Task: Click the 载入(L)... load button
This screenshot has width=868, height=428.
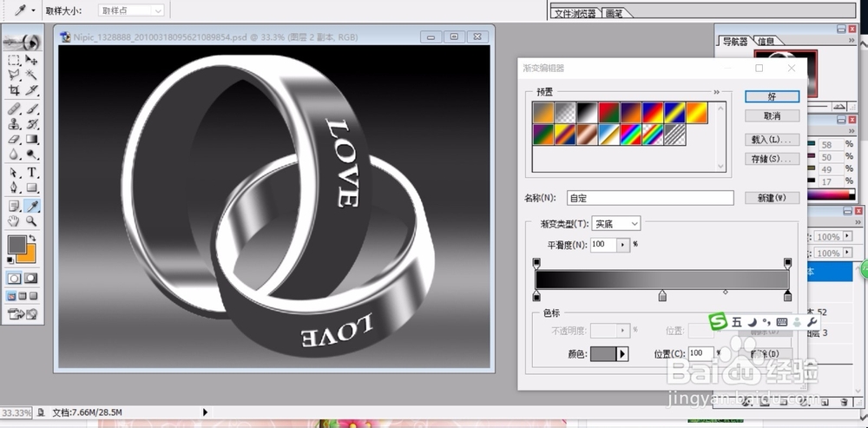Action: (x=772, y=140)
